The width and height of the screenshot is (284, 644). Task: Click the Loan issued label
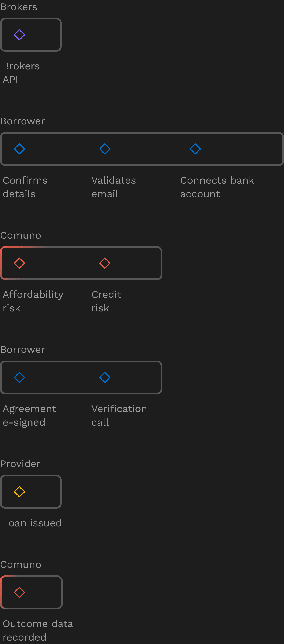pyautogui.click(x=32, y=523)
